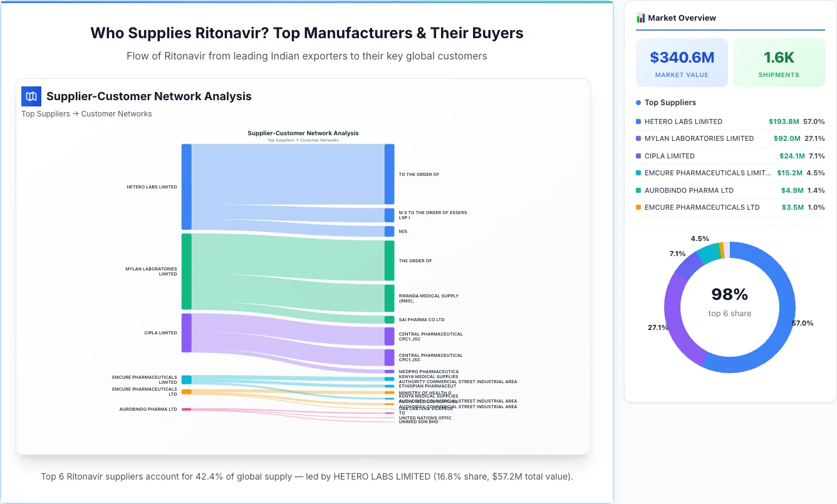Viewport: 837px width, 504px height.
Task: Click the blue map icon beside Supplier-Customer Network Analysis
Action: point(31,96)
